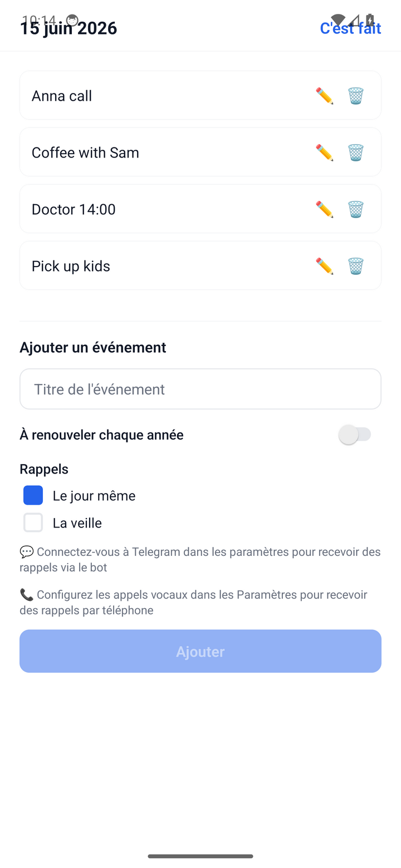
Task: Tap the Pick up kids entry
Action: (x=200, y=265)
